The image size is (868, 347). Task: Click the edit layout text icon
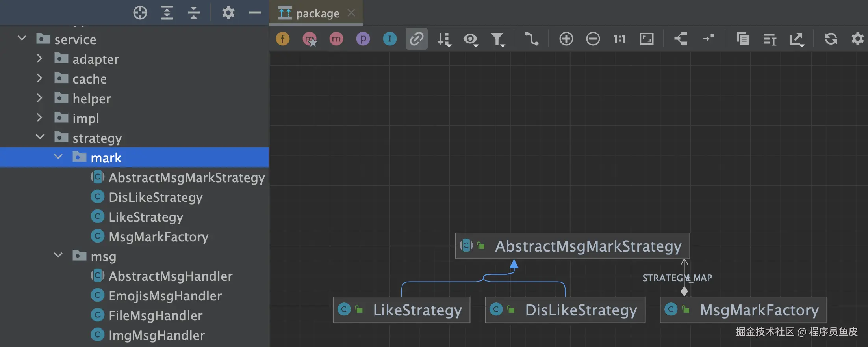(770, 39)
